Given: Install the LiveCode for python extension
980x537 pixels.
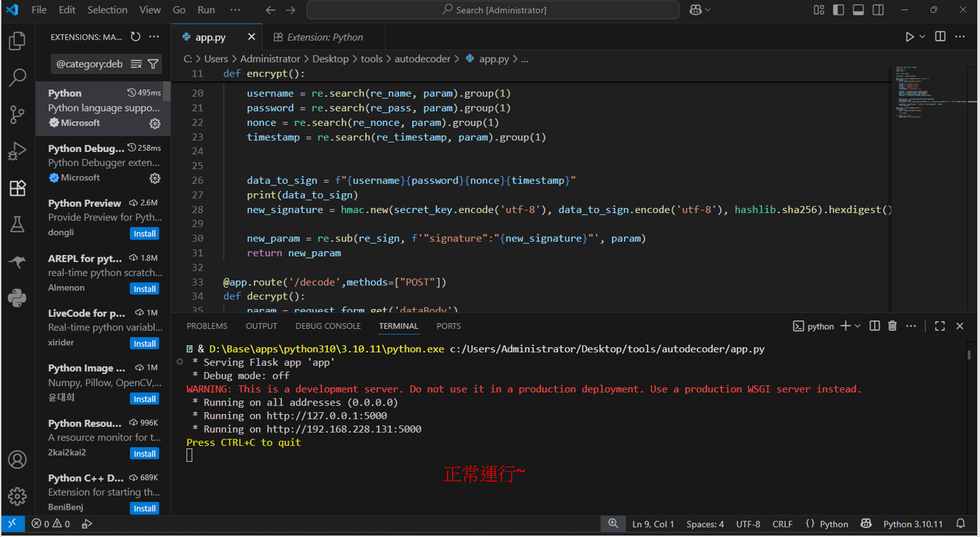Looking at the screenshot, I should click(145, 344).
